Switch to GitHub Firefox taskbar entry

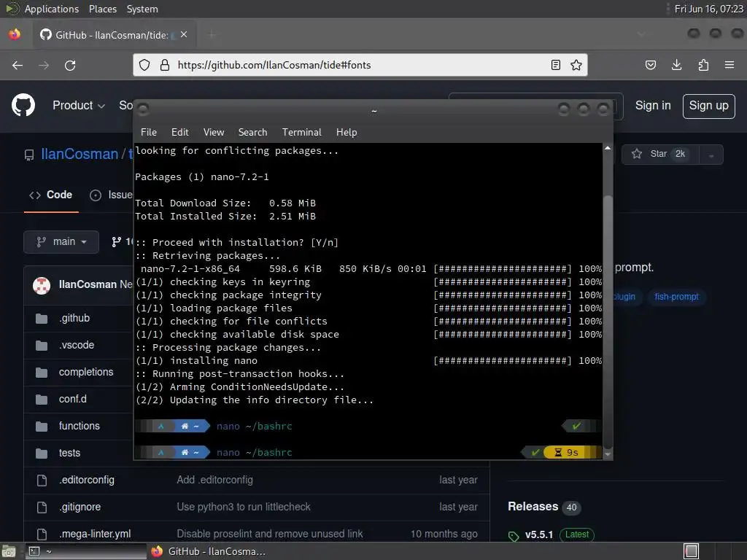[x=209, y=551]
